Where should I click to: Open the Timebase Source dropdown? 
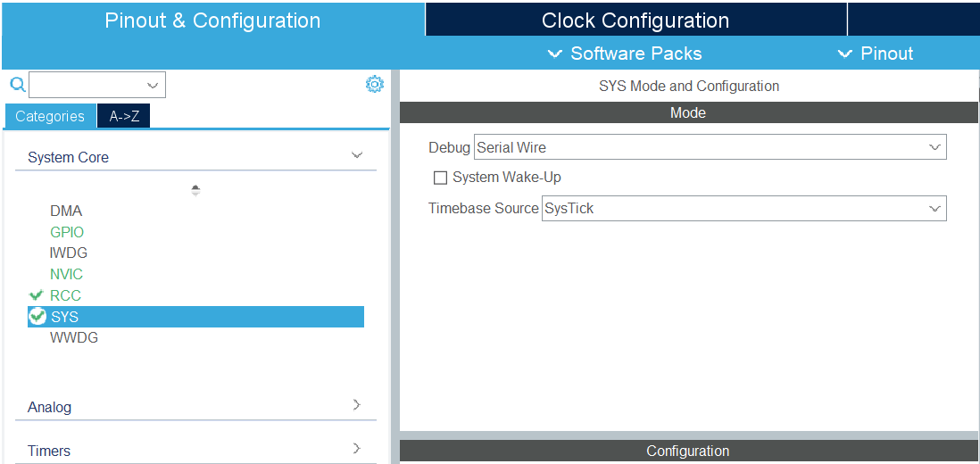point(743,209)
